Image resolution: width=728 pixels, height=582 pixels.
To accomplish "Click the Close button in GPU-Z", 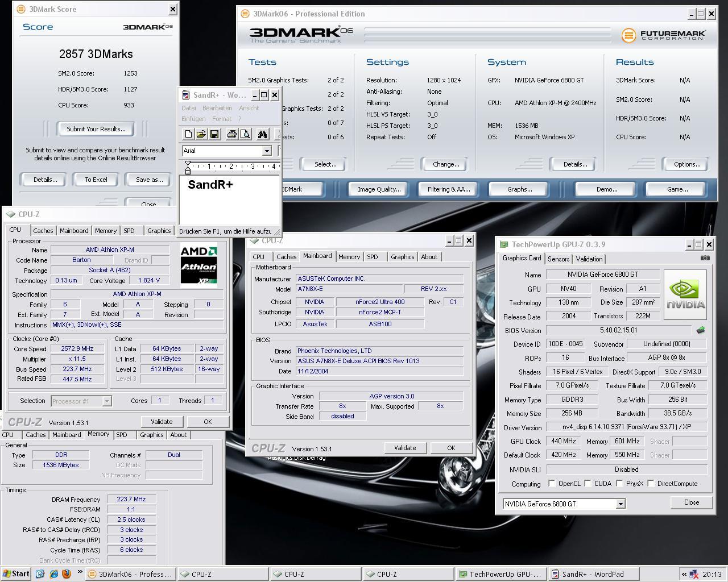I will click(x=692, y=502).
